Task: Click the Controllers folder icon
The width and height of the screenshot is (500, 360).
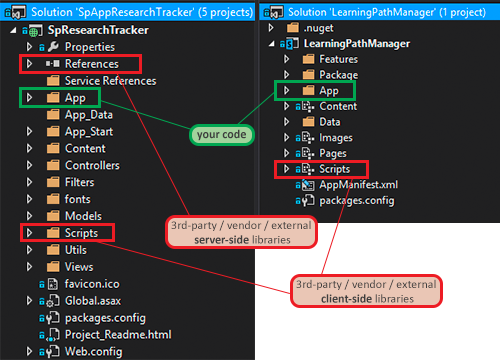Action: click(x=53, y=165)
